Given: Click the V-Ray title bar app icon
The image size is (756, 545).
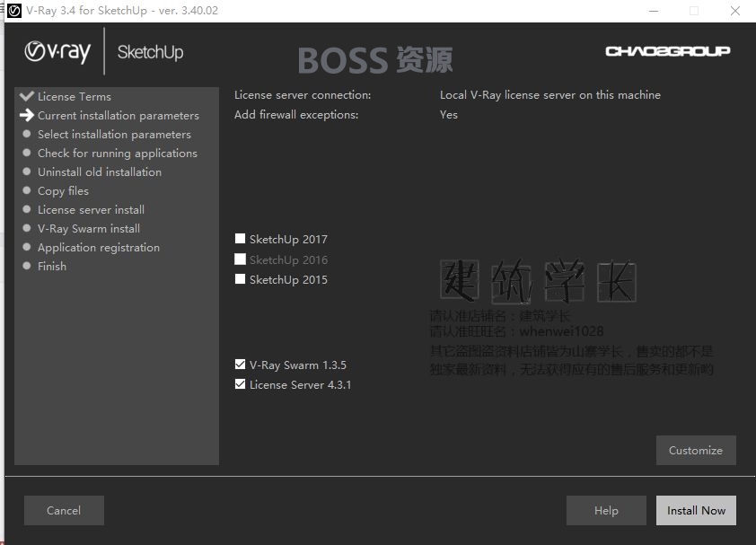Looking at the screenshot, I should coord(14,11).
